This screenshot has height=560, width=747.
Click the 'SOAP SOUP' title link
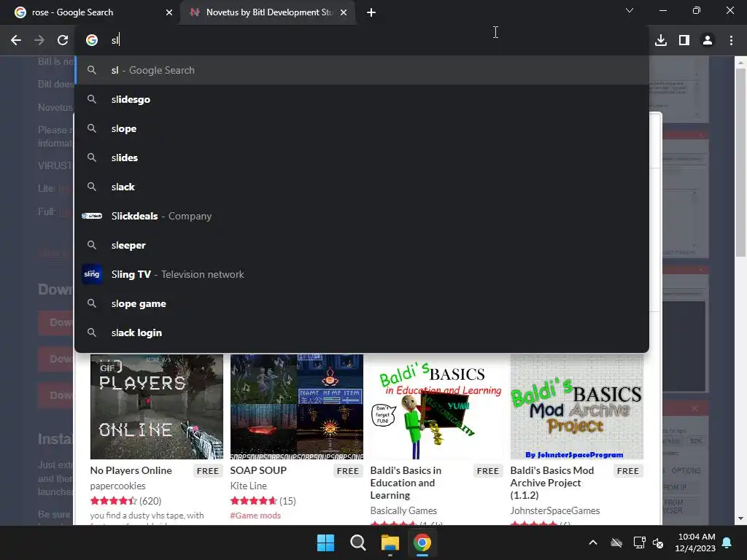pyautogui.click(x=258, y=470)
